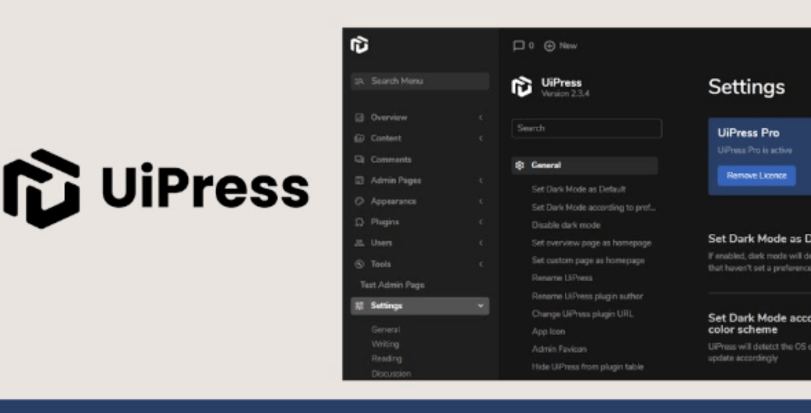Open Comments in the sidebar menu
This screenshot has height=413, width=811.
(390, 159)
